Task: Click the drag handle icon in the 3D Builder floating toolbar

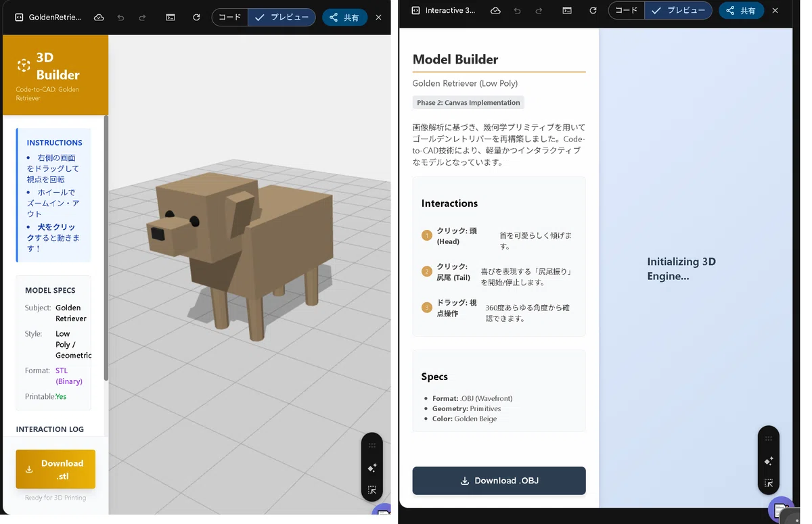Action: point(372,446)
